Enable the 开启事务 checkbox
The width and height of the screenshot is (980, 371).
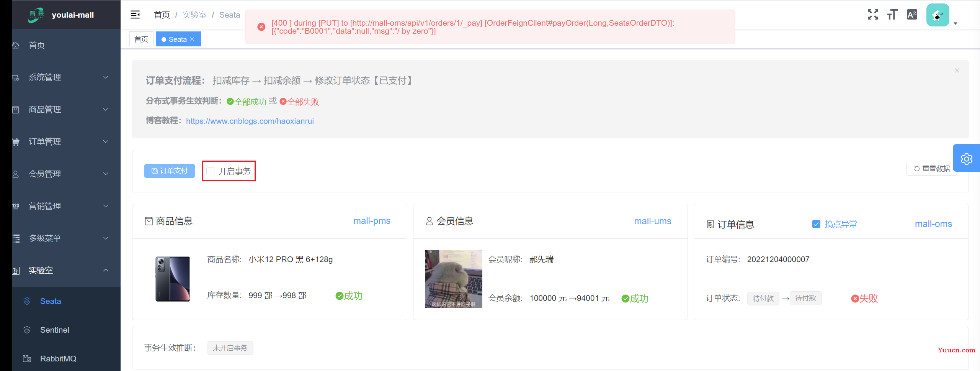point(210,171)
